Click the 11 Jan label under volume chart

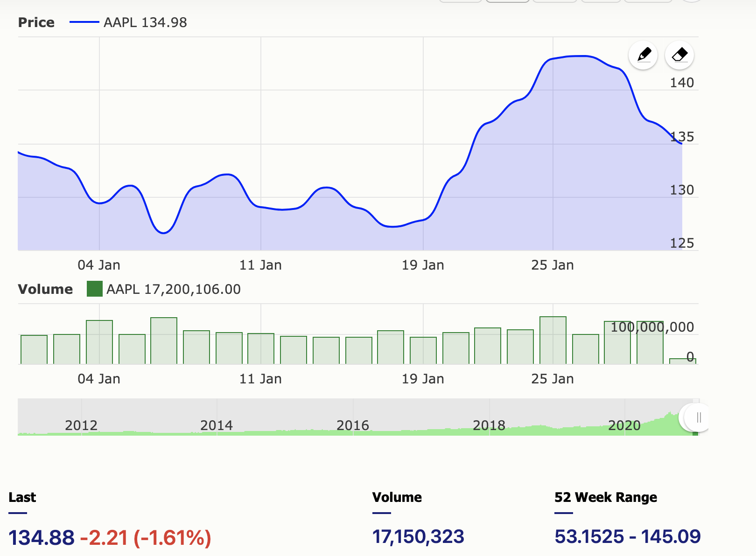click(x=260, y=379)
